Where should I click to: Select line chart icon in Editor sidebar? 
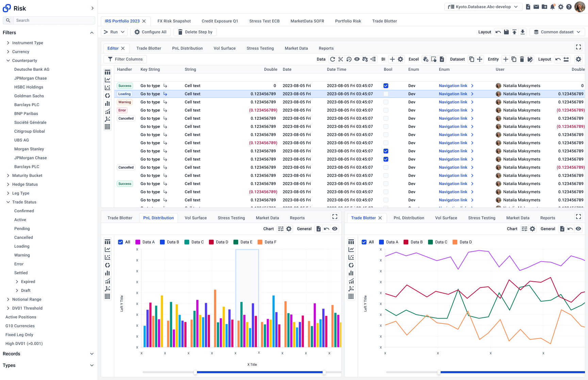point(108,80)
